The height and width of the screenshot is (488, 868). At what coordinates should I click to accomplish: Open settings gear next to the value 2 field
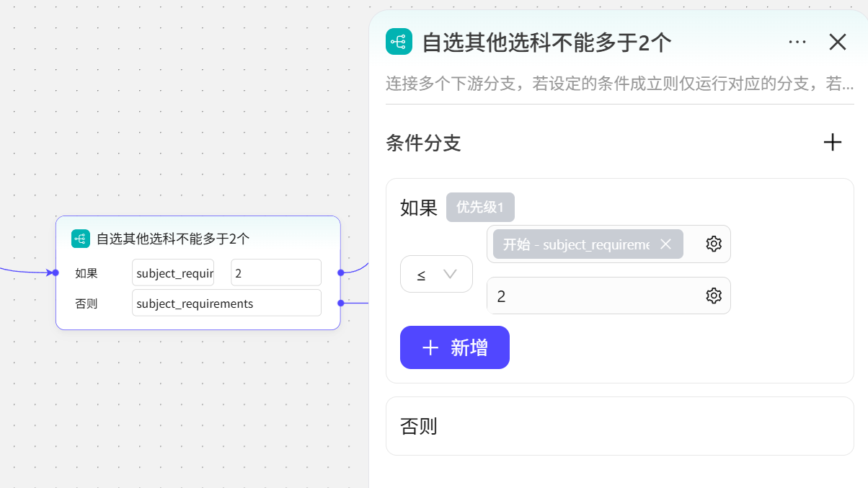pos(713,296)
